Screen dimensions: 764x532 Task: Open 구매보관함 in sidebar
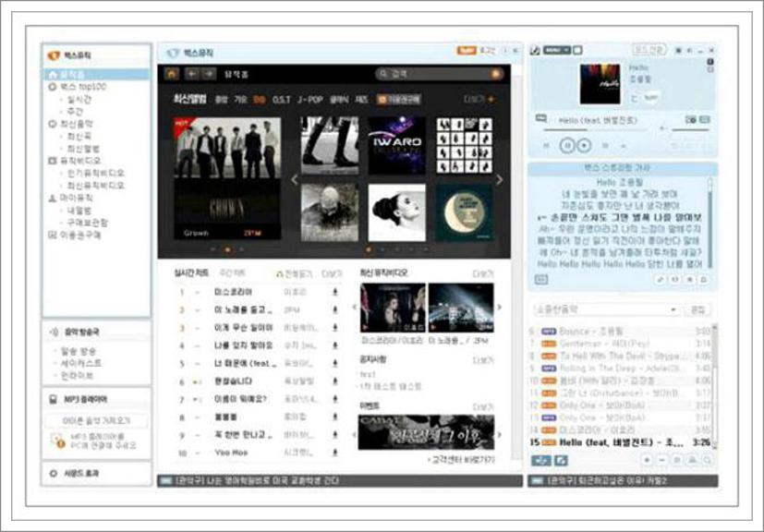click(x=87, y=223)
